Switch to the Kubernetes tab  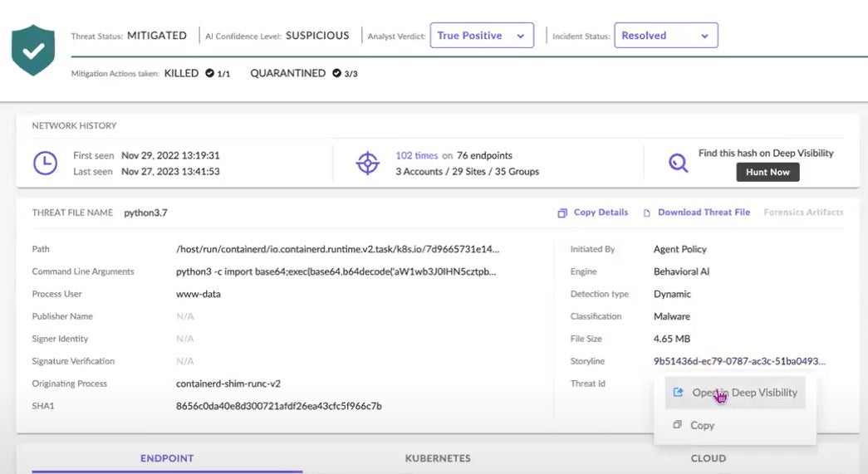pos(438,458)
